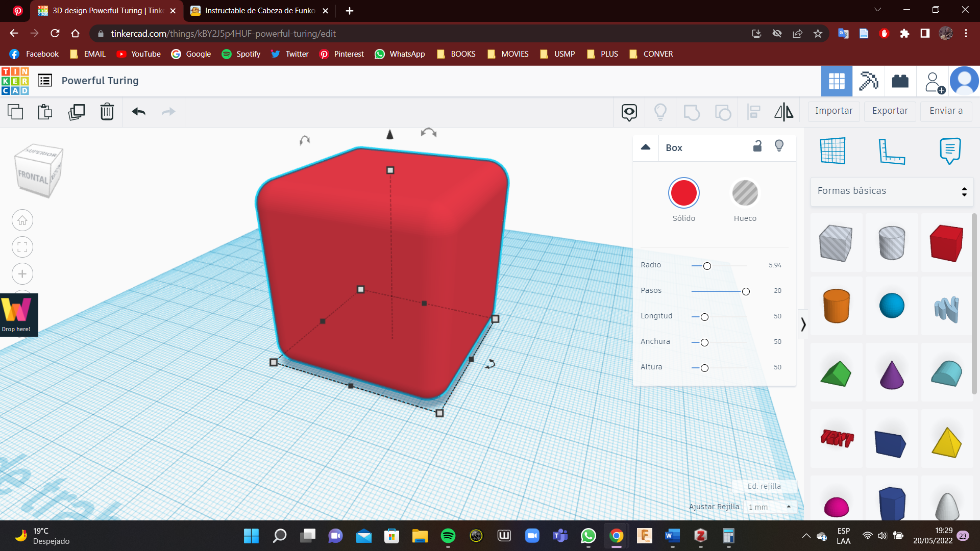Set the Box shape to Hueco
The width and height of the screenshot is (980, 551).
[745, 193]
